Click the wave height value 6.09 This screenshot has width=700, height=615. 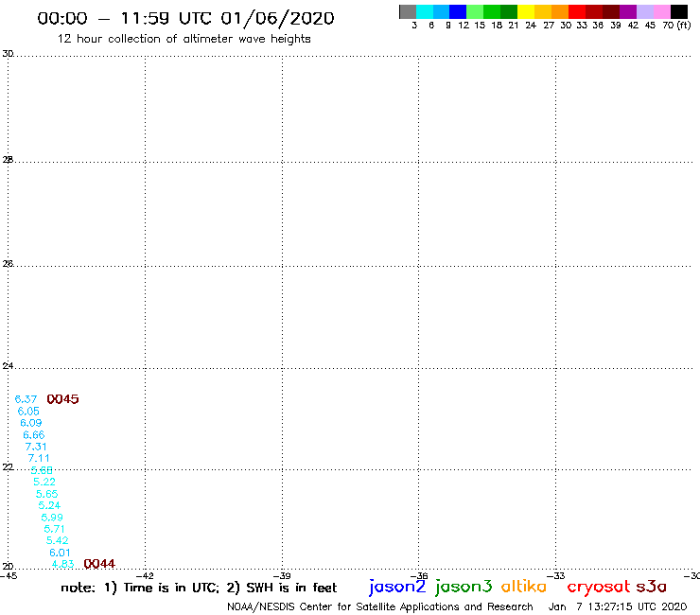(x=31, y=423)
